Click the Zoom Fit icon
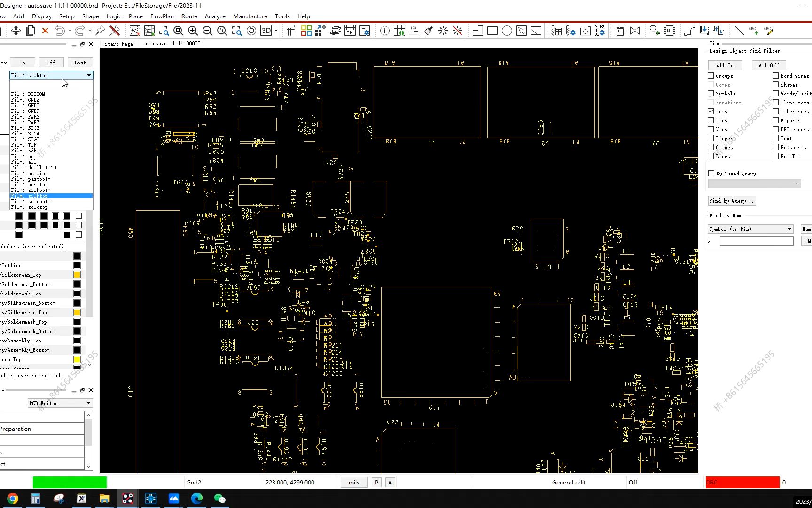Screen dimensions: 812x508 [178, 31]
